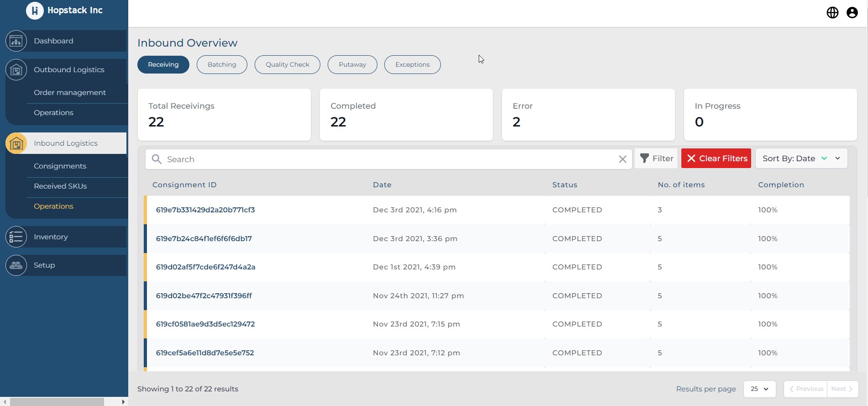This screenshot has width=868, height=406.
Task: Expand the Sort By Date dropdown
Action: click(x=838, y=158)
